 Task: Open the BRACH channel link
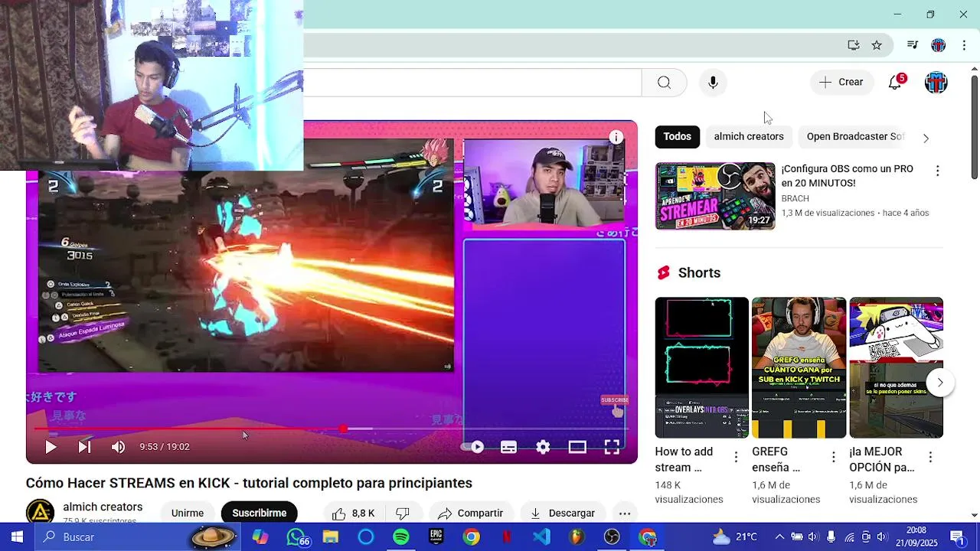[x=795, y=198]
